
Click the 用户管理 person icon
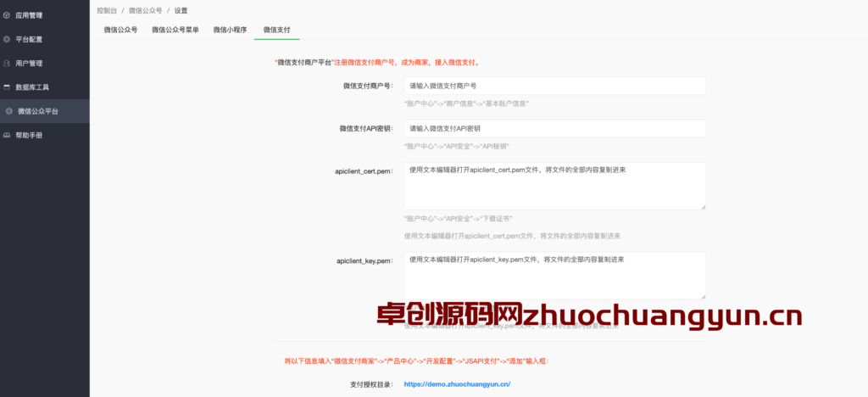click(7, 63)
